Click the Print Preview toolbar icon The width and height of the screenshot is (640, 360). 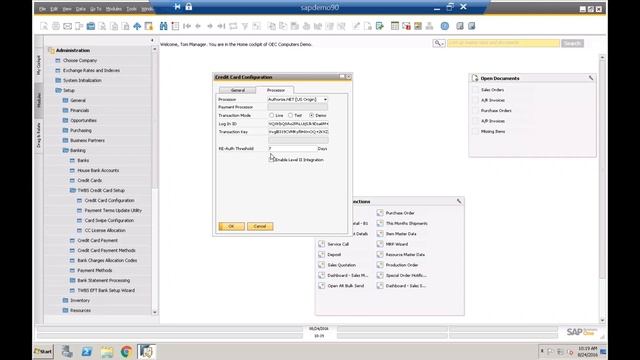coord(44,26)
